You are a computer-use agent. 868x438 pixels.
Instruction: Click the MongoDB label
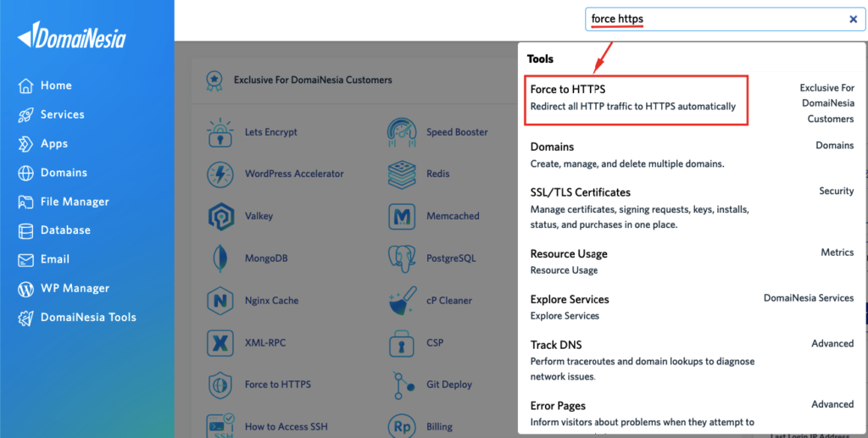coord(266,258)
